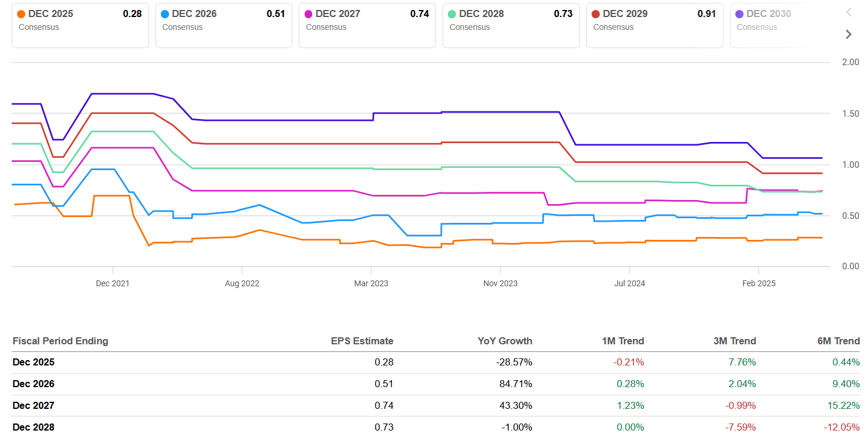Expand more fiscal periods with the arrow

tap(848, 34)
